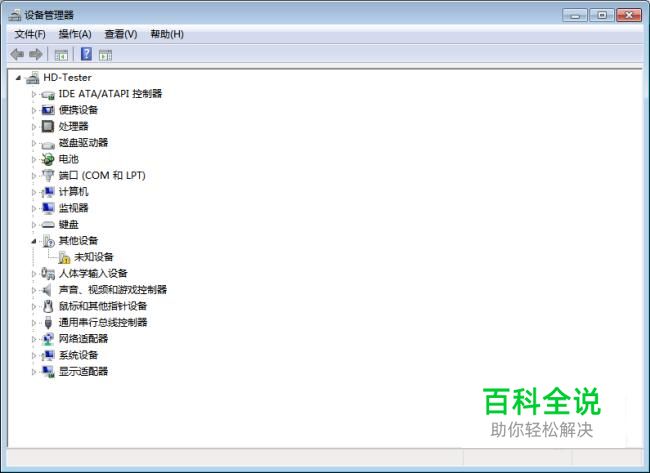This screenshot has width=650, height=473.
Task: Click the 通用串行总线控制器 USB icon
Action: (48, 323)
